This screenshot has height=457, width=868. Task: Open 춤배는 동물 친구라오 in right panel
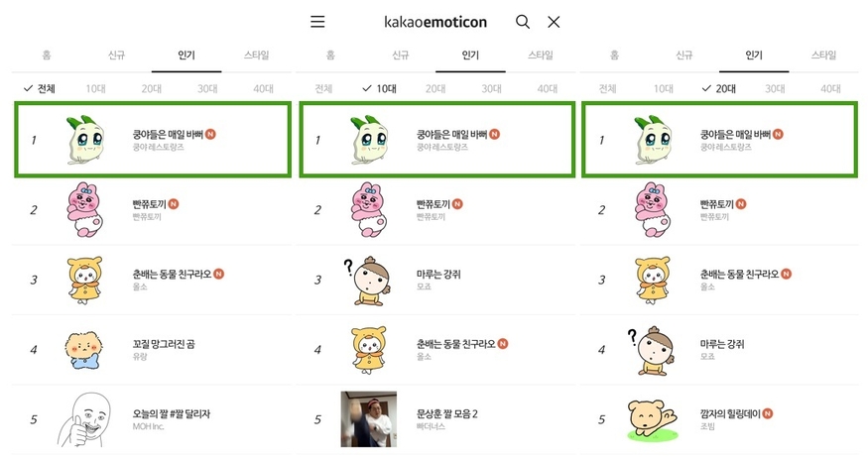(x=744, y=273)
